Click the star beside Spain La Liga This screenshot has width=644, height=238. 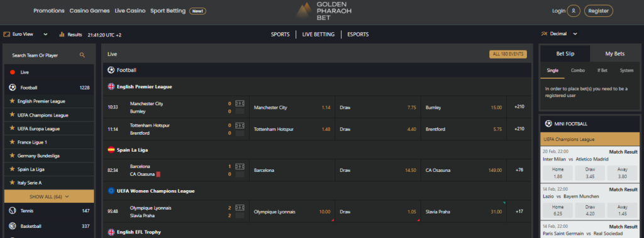point(12,169)
